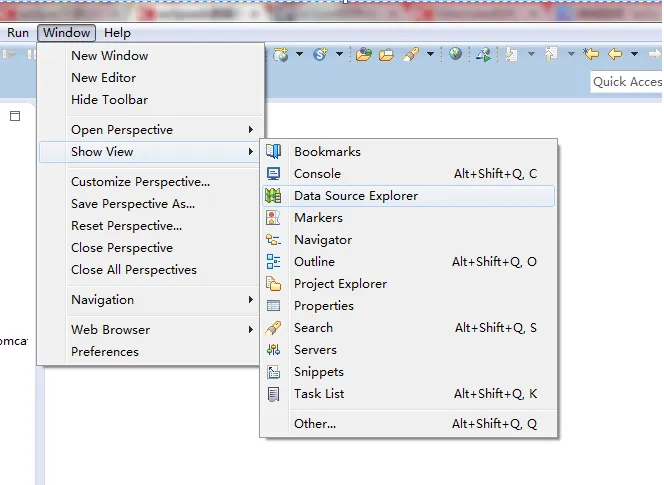Click the Last Edit Location arrow icon

tap(591, 54)
